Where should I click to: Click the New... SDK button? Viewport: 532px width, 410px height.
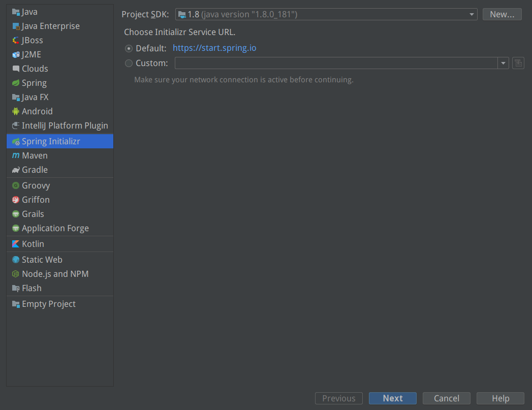[502, 15]
